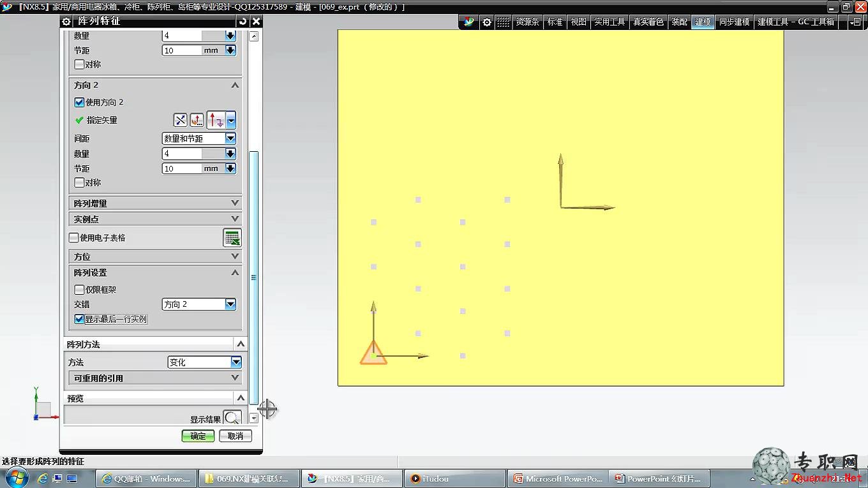Collapse the 方向 2 section
Screen dimensions: 868x488
[x=235, y=85]
